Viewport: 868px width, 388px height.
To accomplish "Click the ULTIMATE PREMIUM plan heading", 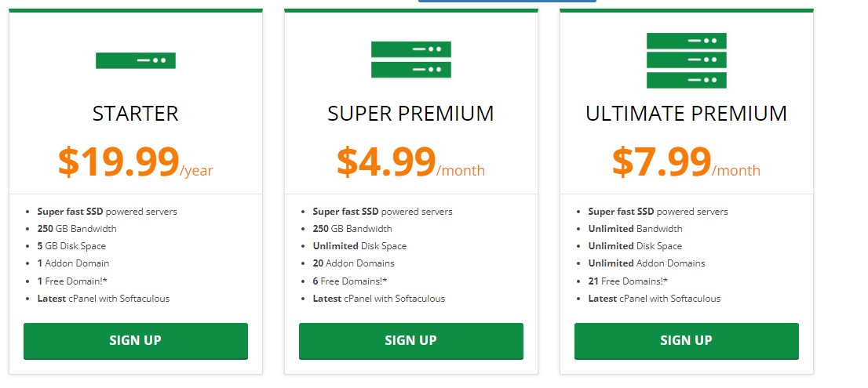I will [687, 114].
